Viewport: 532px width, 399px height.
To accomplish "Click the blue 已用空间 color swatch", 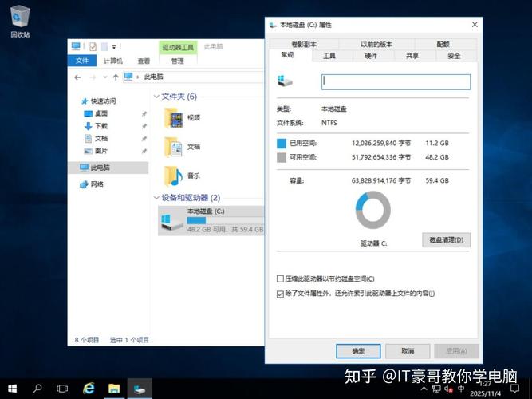I will tap(282, 144).
